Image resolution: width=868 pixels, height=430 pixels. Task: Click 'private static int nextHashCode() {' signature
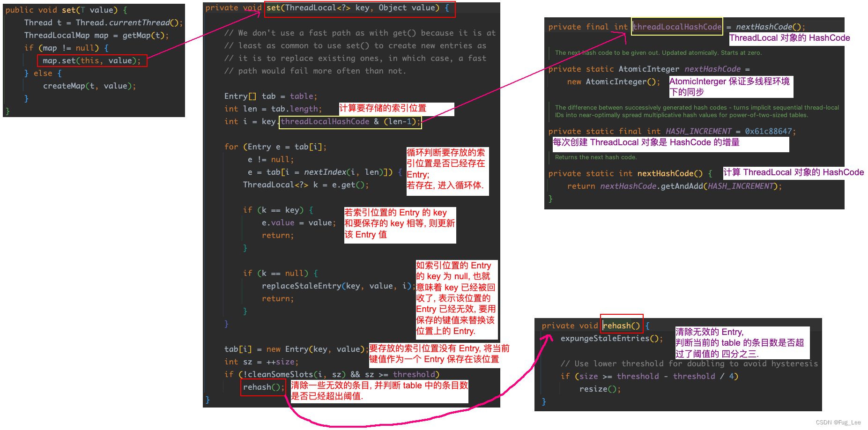click(x=630, y=173)
